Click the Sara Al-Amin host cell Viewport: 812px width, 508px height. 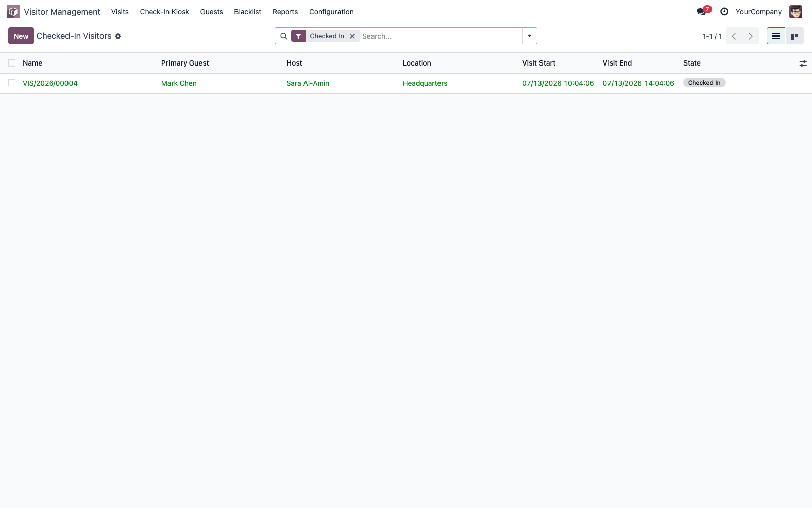point(308,83)
